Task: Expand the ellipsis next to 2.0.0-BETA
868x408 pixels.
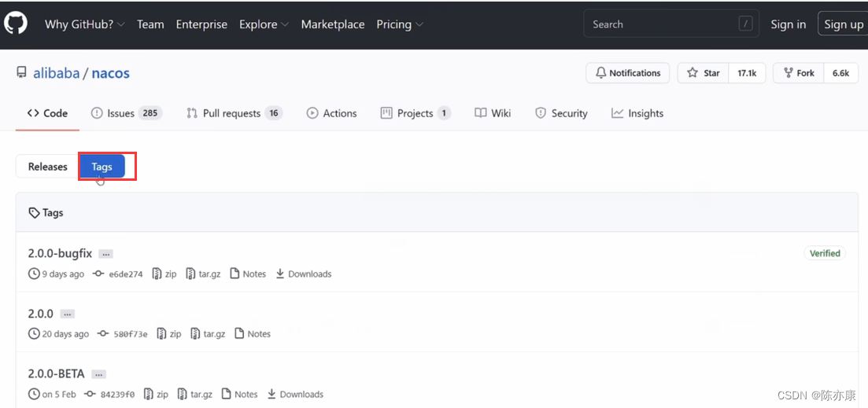Action: pos(98,374)
